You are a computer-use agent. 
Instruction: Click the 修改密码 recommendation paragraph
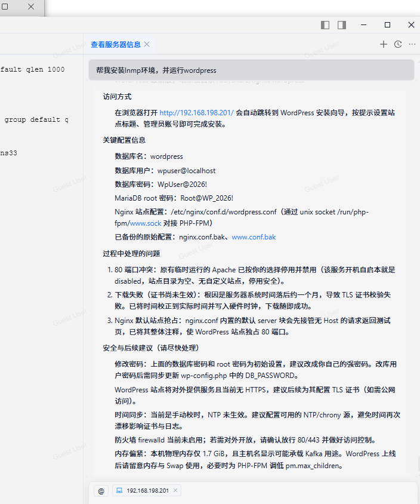pyautogui.click(x=255, y=370)
